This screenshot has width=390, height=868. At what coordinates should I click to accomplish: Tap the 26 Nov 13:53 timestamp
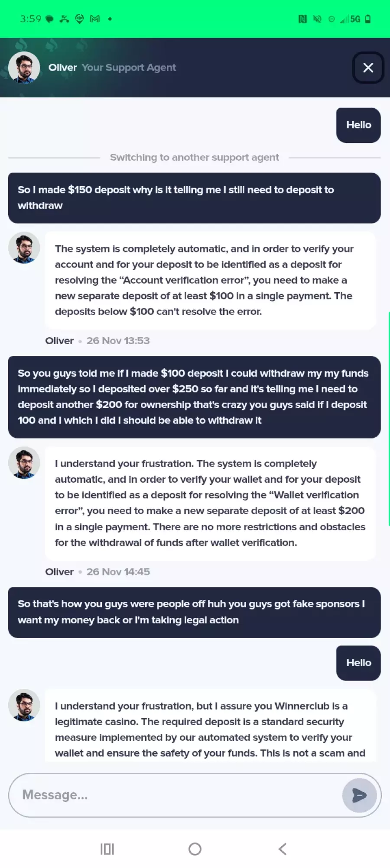point(118,341)
